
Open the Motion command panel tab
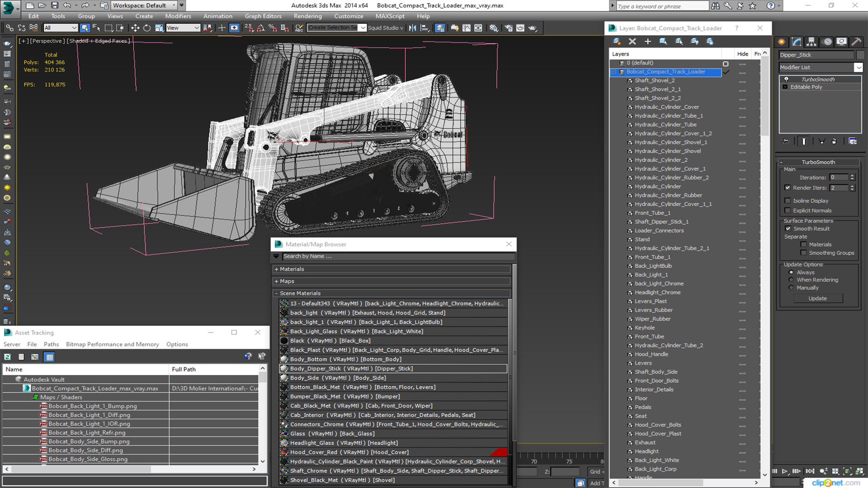coord(827,42)
